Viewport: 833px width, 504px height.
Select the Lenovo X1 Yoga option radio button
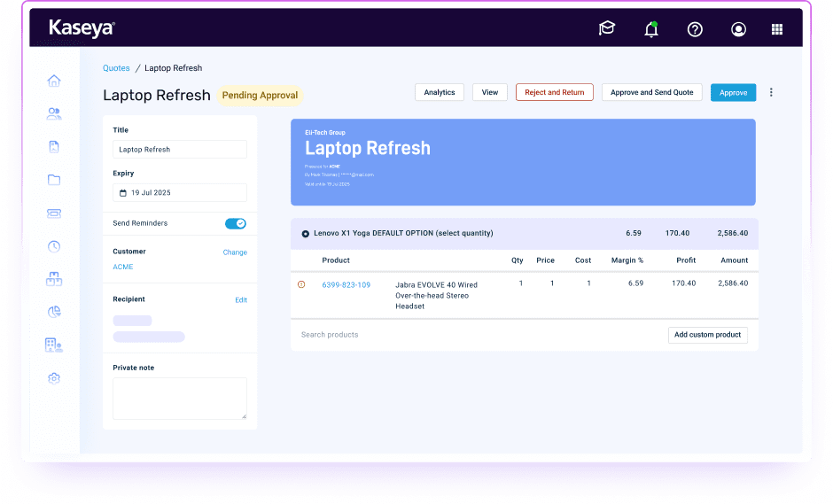click(x=306, y=234)
